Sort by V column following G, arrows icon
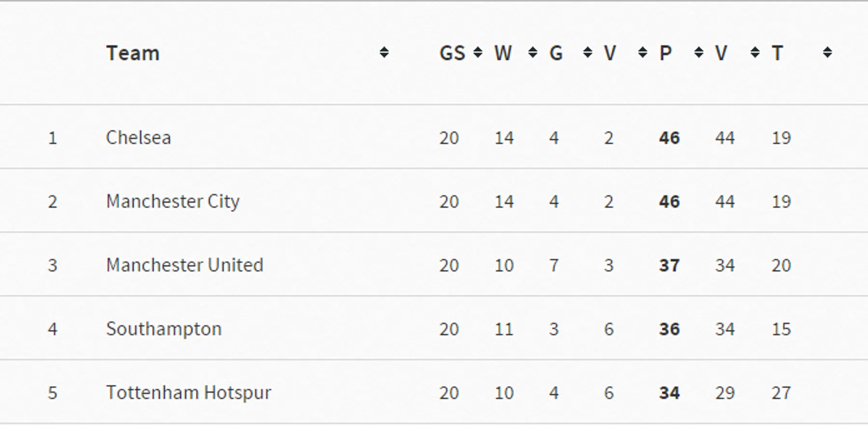This screenshot has height=425, width=868. pyautogui.click(x=643, y=53)
